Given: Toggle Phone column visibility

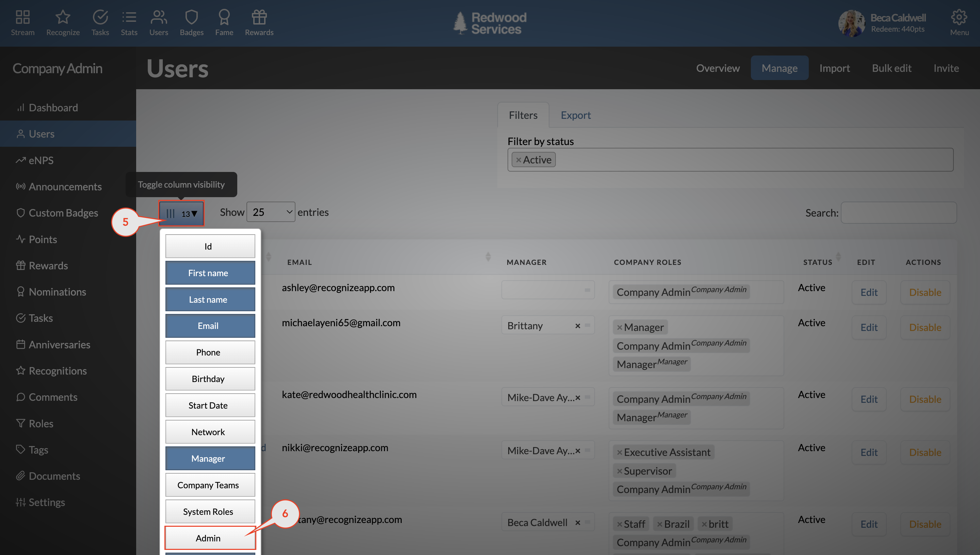Looking at the screenshot, I should point(210,353).
